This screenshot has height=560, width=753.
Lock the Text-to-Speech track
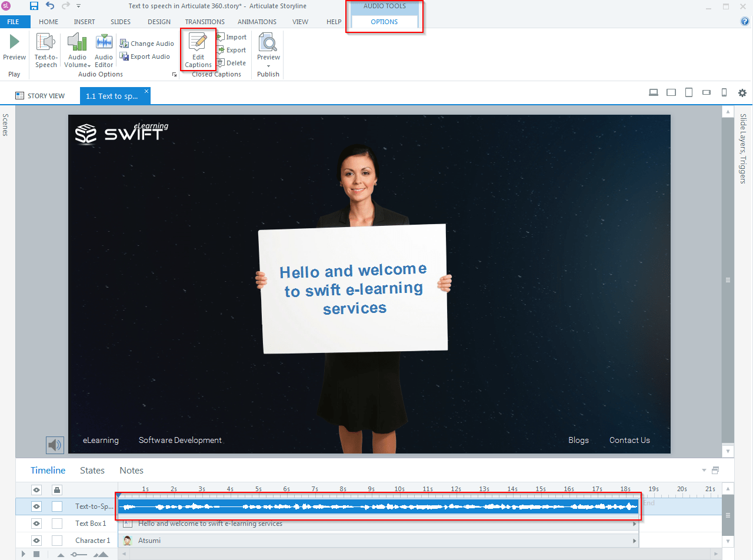click(57, 506)
